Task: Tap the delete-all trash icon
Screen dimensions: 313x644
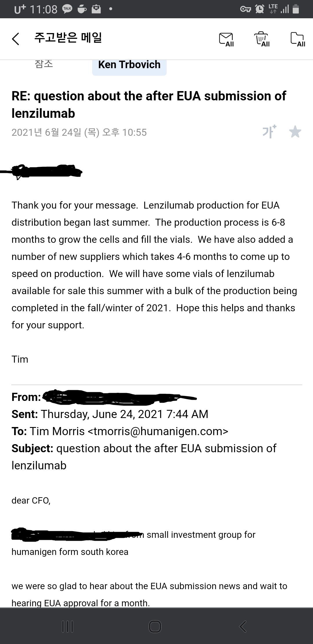Action: [x=262, y=39]
